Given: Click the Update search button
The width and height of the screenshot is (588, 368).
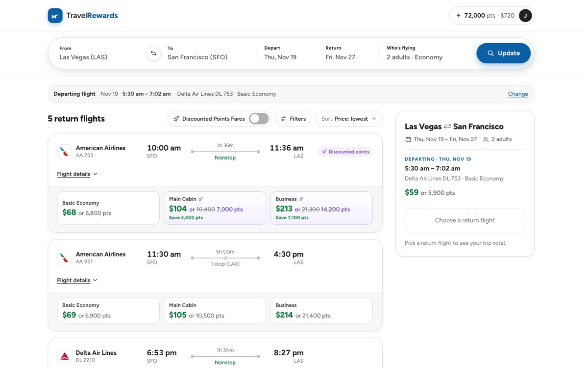Looking at the screenshot, I should pos(503,53).
